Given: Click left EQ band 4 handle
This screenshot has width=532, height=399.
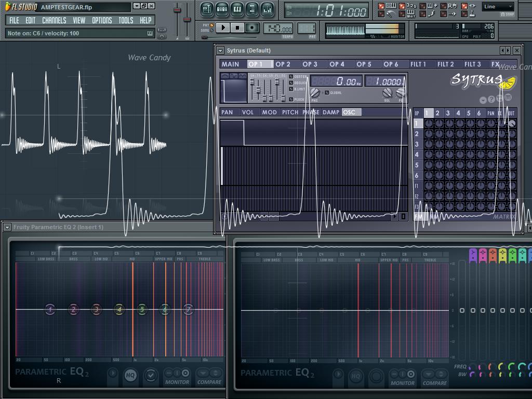Looking at the screenshot, I should (119, 309).
